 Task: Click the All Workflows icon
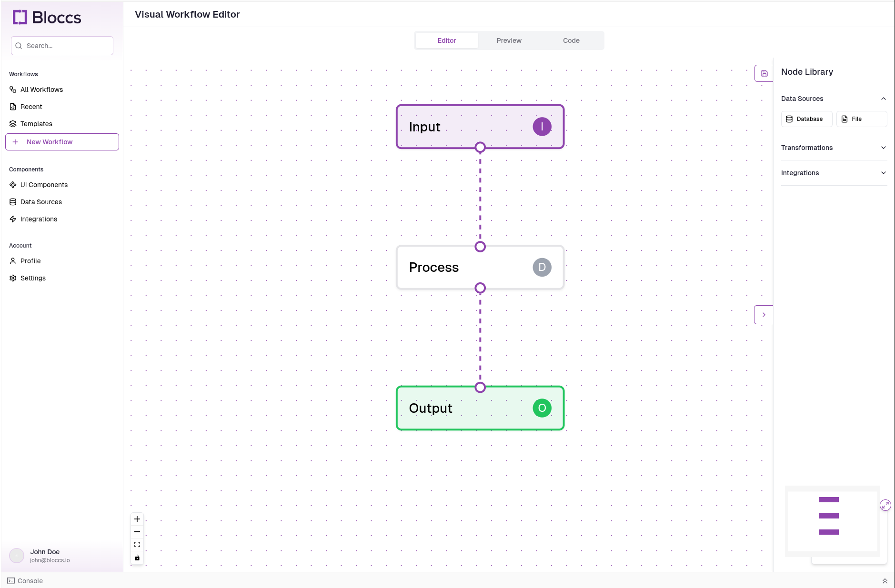tap(13, 90)
